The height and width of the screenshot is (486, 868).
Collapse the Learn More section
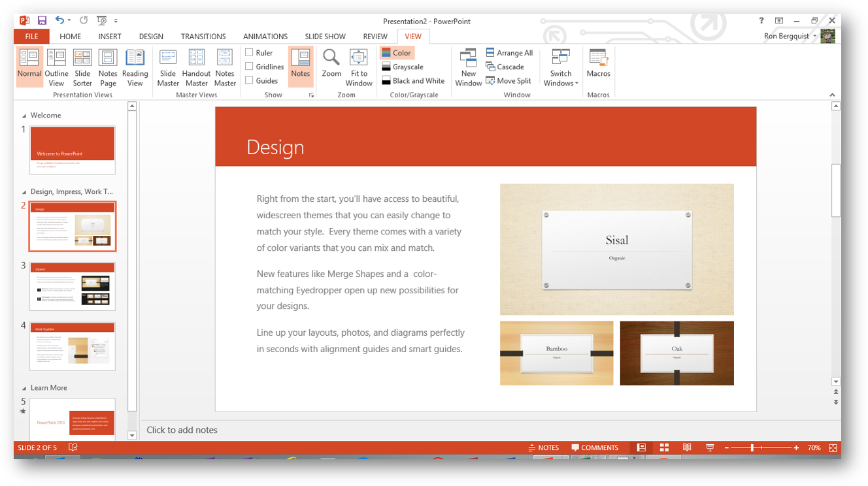click(25, 388)
